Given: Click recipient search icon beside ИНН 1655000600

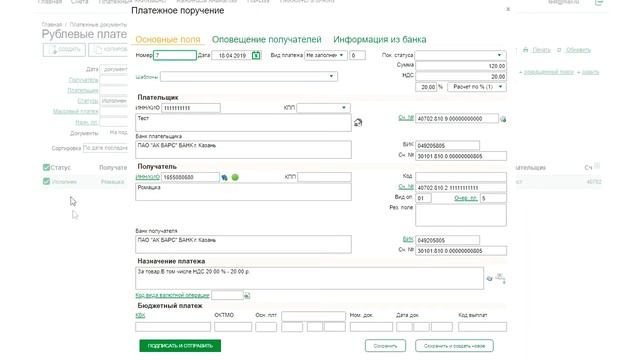Looking at the screenshot, I should [224, 177].
